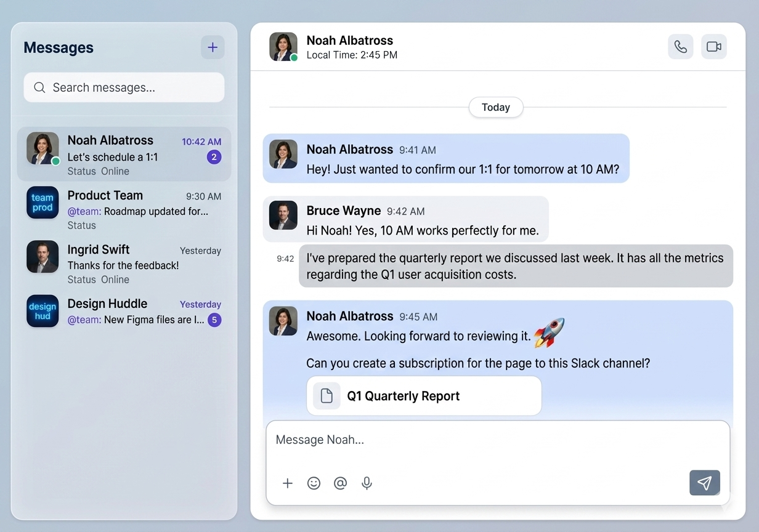759x532 pixels.
Task: Open the emoji picker in composer
Action: point(314,483)
